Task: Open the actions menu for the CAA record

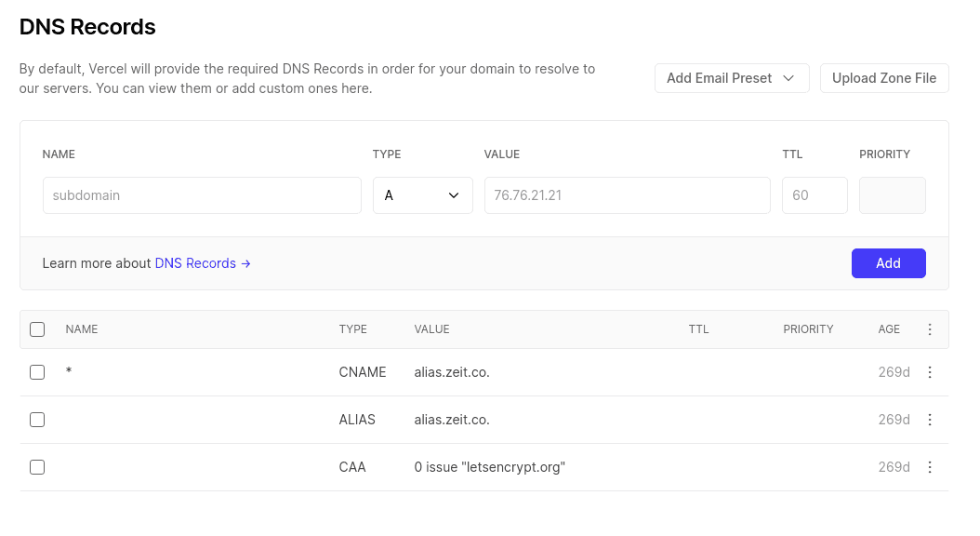Action: click(x=930, y=467)
